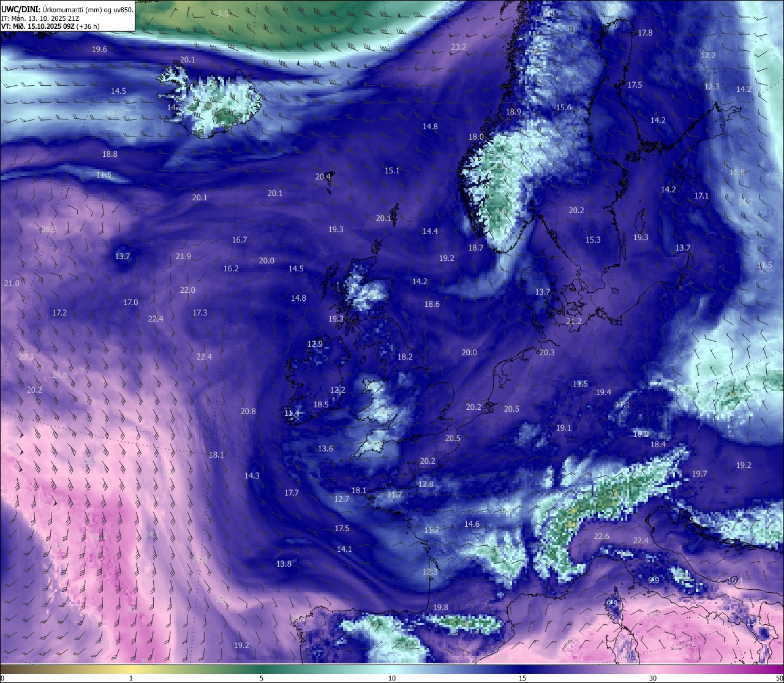Image resolution: width=784 pixels, height=683 pixels.
Task: Click the map value "18.4"
Action: (658, 445)
